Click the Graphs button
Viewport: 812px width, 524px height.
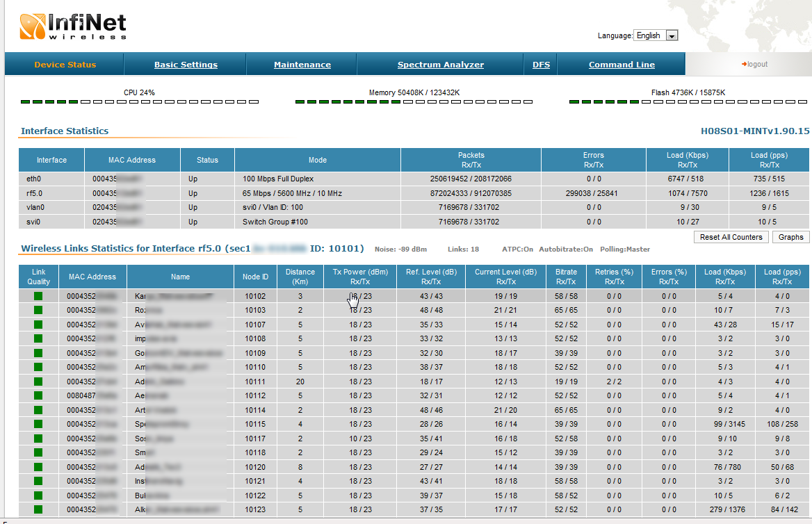point(790,237)
